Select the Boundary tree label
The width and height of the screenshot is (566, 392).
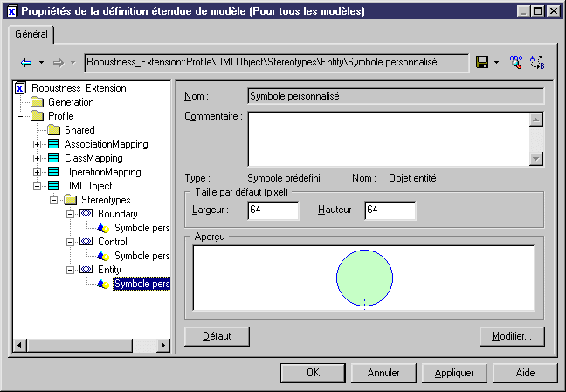coord(118,214)
